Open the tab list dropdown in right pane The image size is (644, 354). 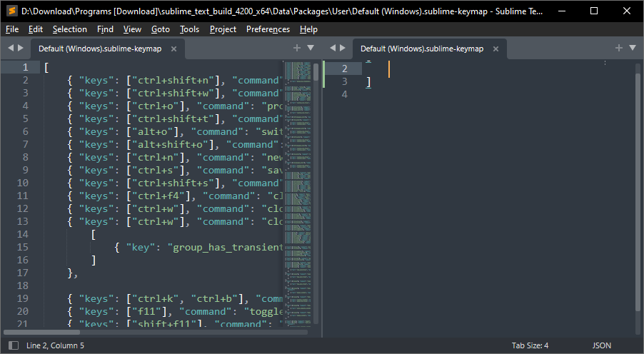pyautogui.click(x=633, y=48)
